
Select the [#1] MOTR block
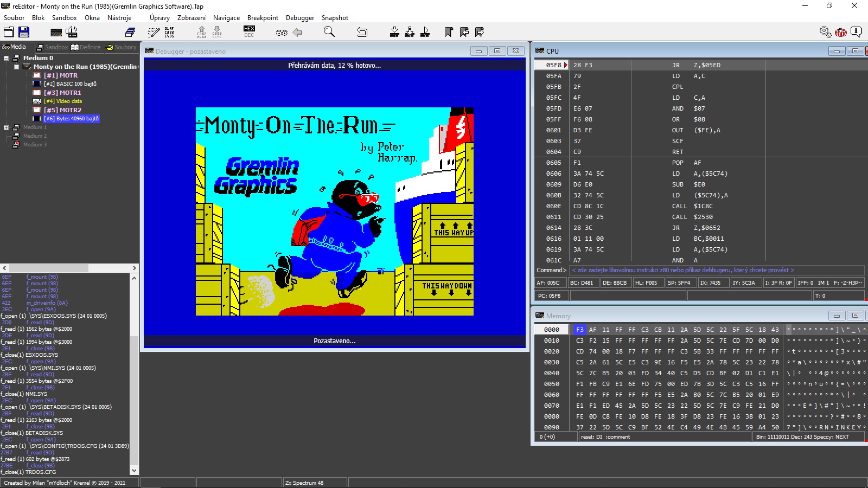tap(61, 75)
